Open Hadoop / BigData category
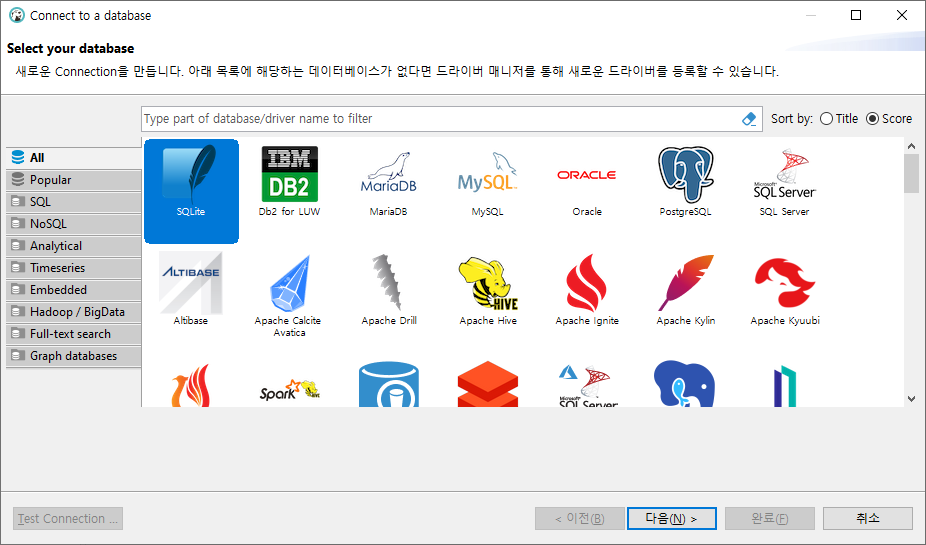Image resolution: width=926 pixels, height=545 pixels. (74, 312)
